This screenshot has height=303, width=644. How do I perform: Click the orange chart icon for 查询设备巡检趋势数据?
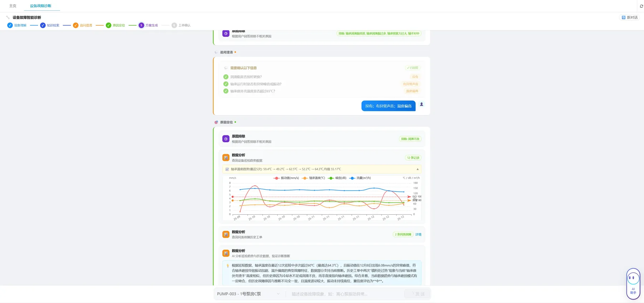226,158
